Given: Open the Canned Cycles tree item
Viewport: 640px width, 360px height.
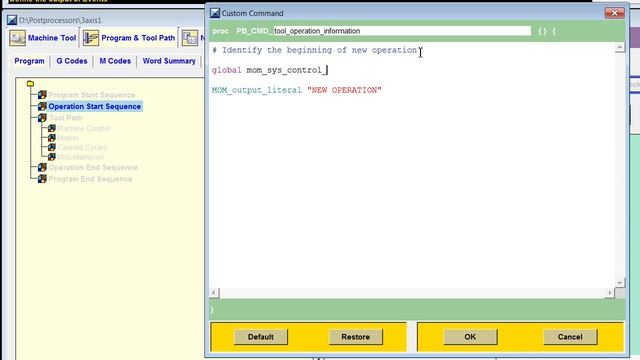Looking at the screenshot, I should (82, 147).
